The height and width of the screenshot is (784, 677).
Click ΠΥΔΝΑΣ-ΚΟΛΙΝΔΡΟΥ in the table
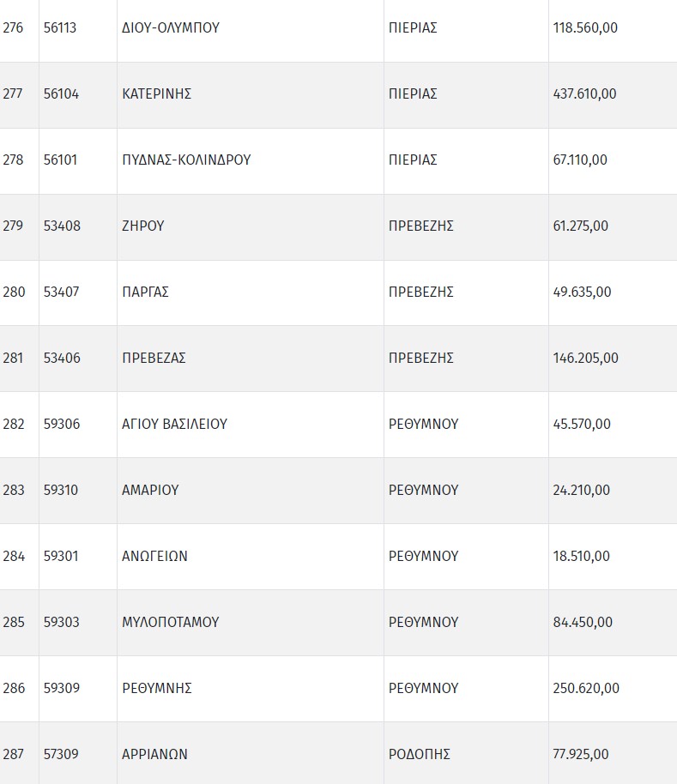click(x=186, y=160)
